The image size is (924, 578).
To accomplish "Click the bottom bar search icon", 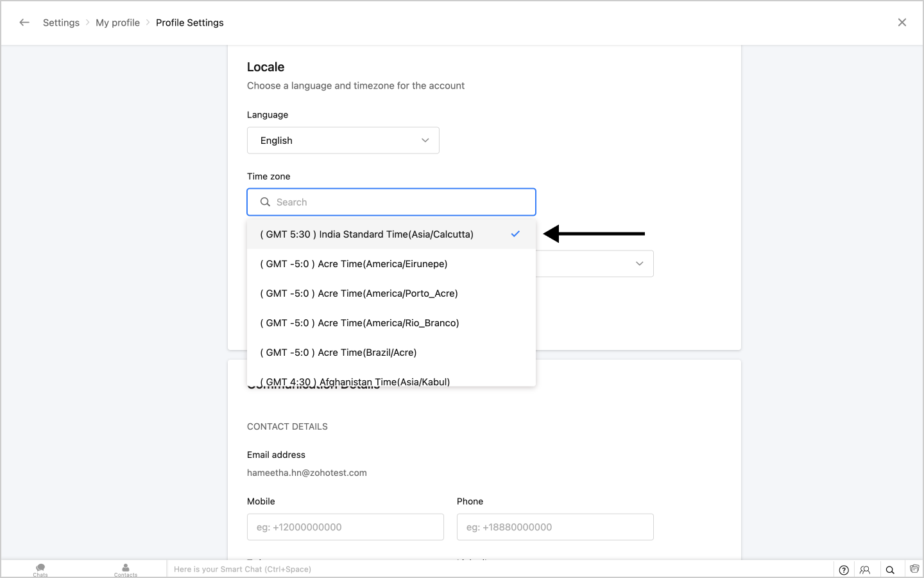I will (x=890, y=570).
